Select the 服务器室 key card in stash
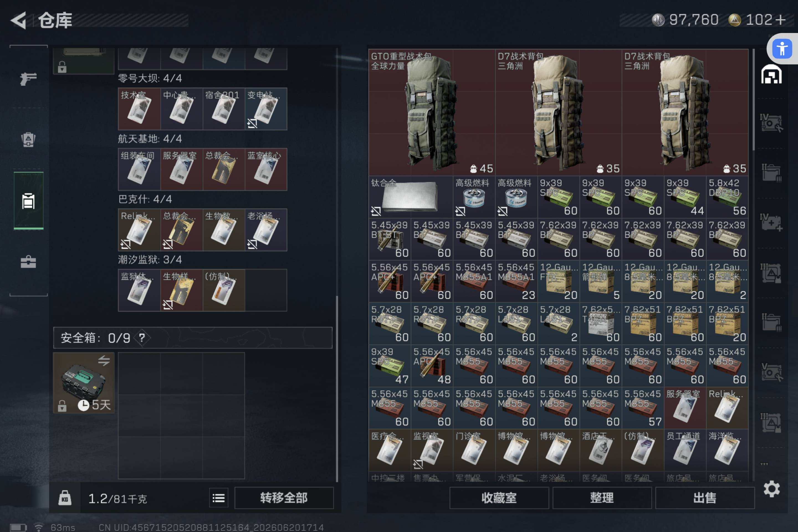This screenshot has height=532, width=798. 685,408
